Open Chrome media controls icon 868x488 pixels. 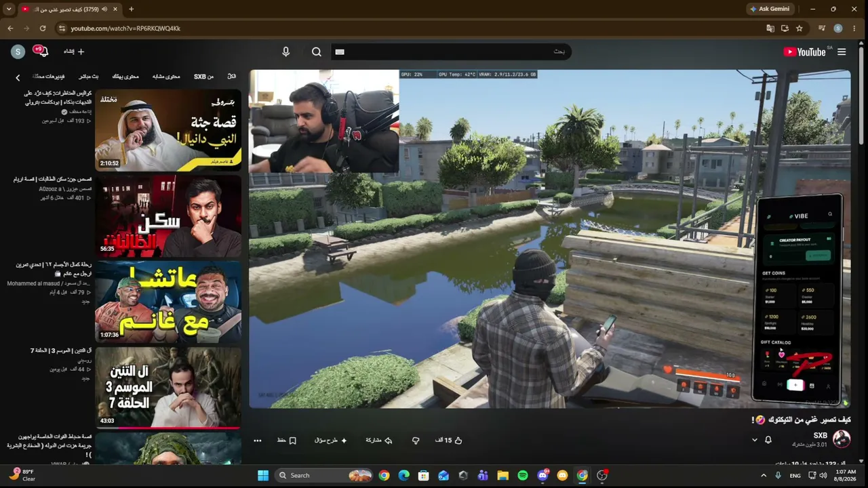pyautogui.click(x=822, y=28)
